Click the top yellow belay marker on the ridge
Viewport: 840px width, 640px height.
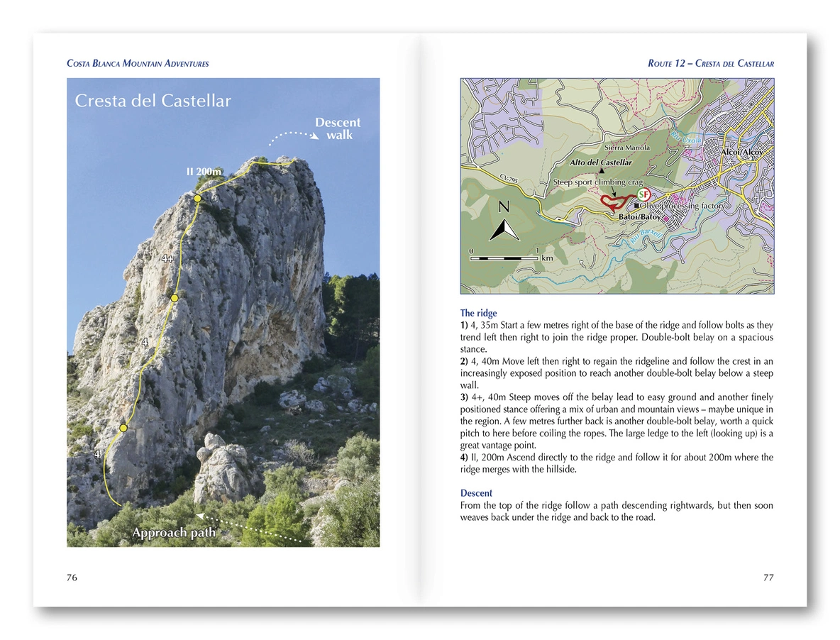197,199
